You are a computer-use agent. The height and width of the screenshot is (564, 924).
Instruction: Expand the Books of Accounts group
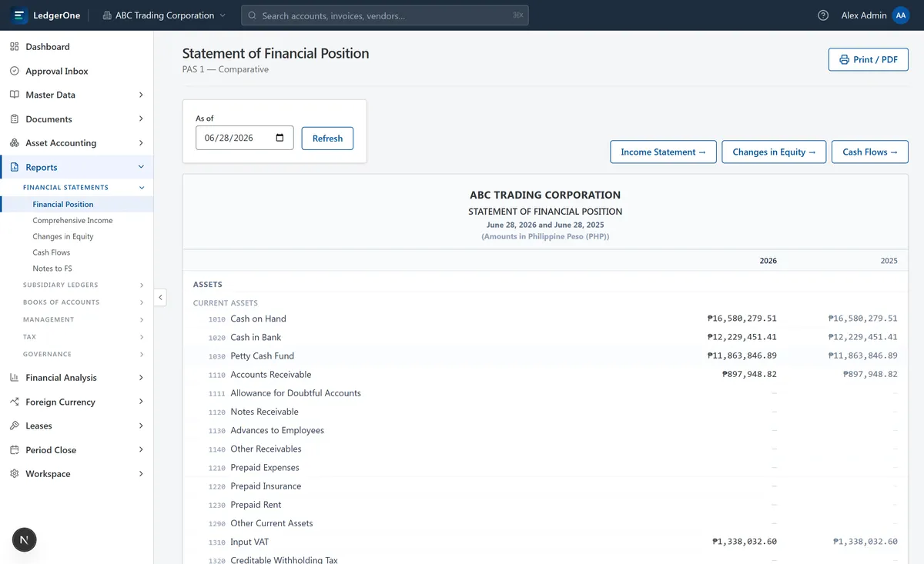coord(142,302)
